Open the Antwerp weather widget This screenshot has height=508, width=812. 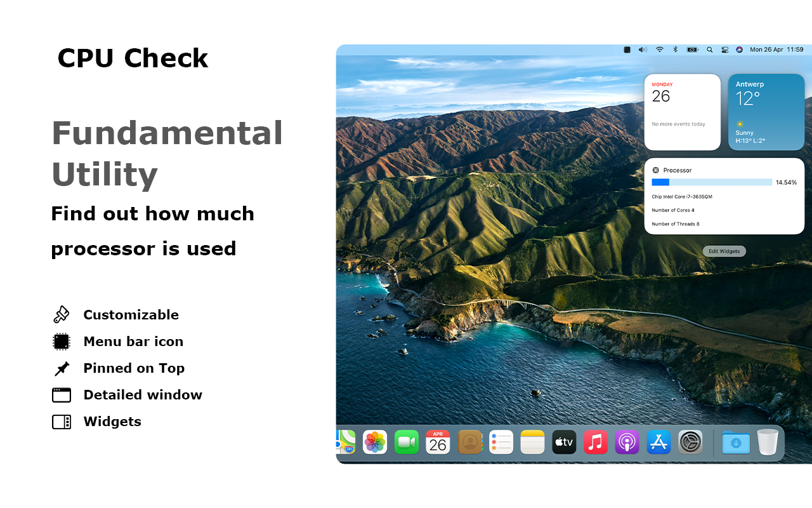tap(766, 112)
